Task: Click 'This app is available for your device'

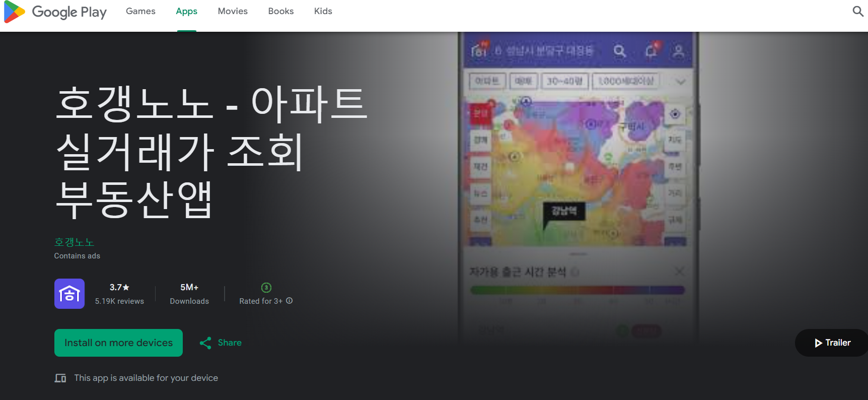Action: coord(146,378)
